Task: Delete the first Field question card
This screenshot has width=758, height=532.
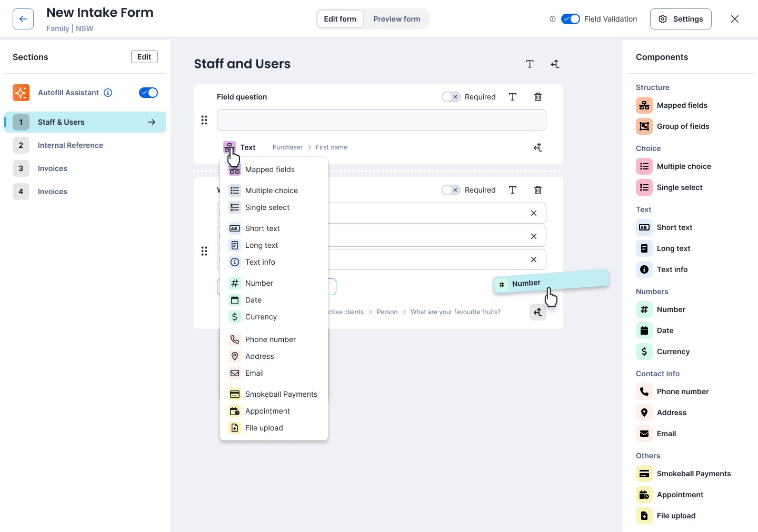Action: (538, 97)
